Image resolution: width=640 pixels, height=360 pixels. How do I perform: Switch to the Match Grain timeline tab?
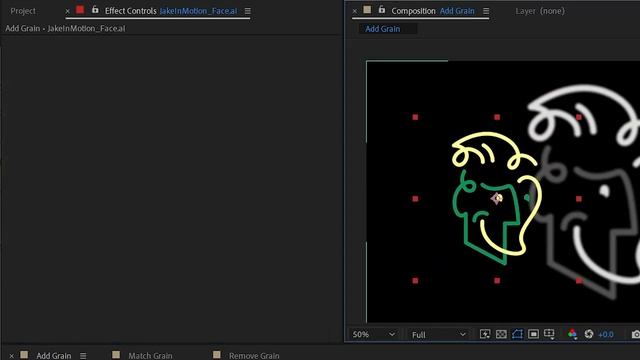(150, 356)
